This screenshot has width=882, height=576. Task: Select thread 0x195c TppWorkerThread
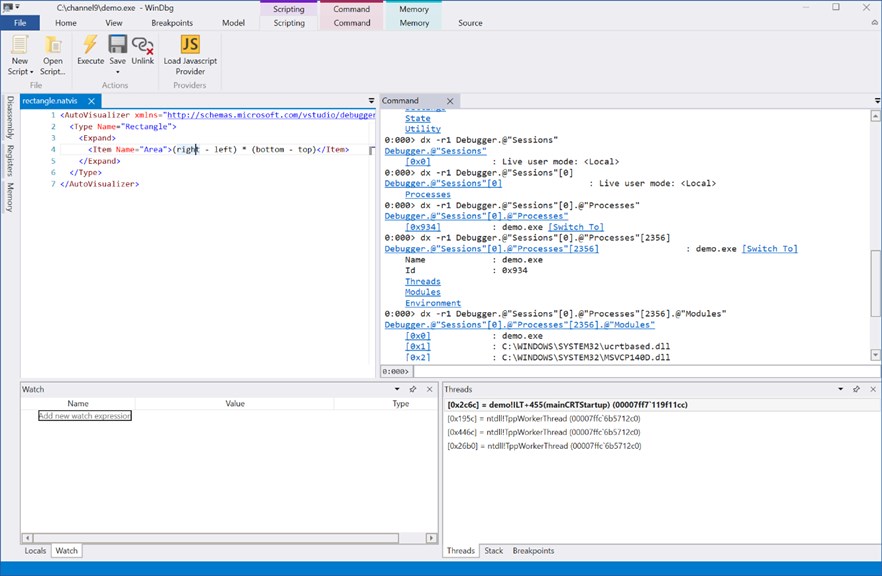[x=543, y=418]
